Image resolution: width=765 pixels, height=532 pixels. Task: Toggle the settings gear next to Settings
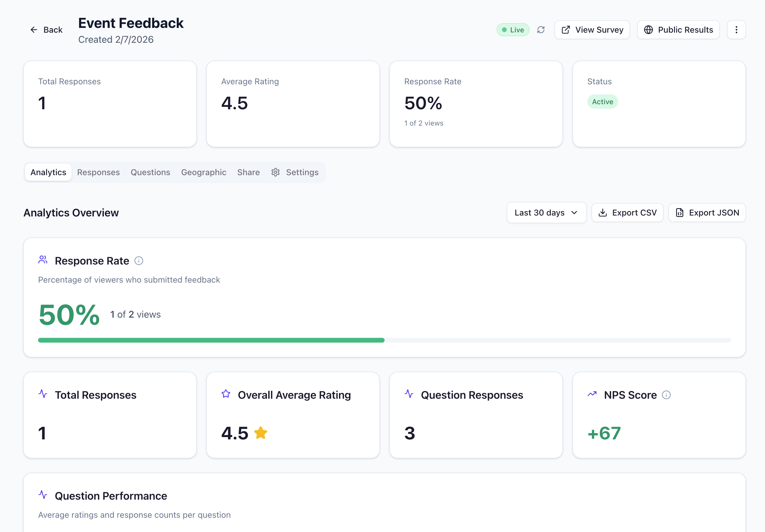[276, 172]
